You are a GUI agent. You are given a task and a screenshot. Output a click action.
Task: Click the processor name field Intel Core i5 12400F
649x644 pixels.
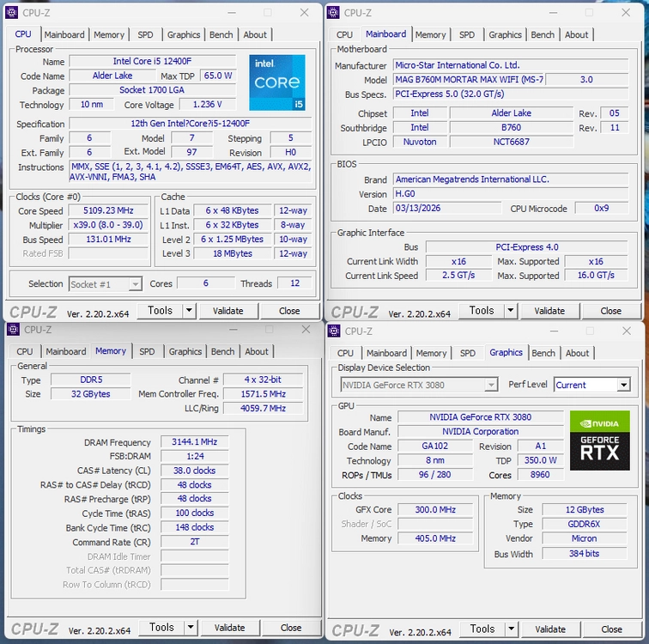pos(153,61)
